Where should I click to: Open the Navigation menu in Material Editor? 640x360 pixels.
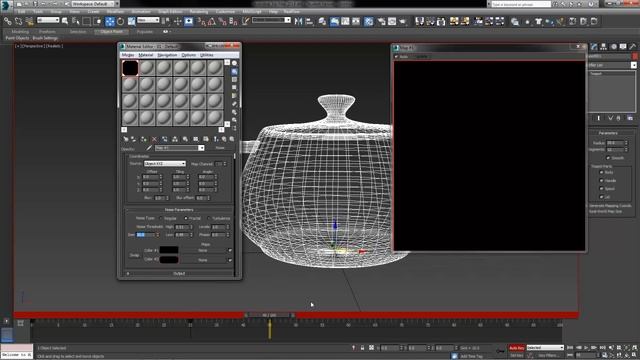click(167, 55)
